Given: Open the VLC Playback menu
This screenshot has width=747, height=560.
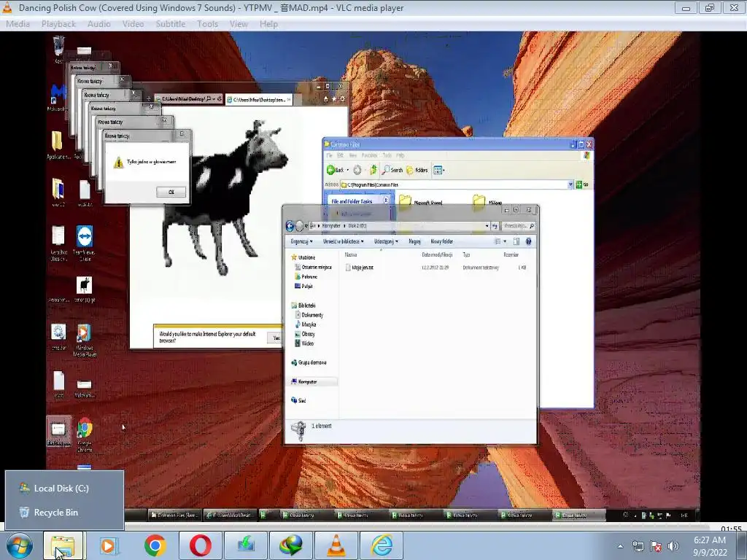Looking at the screenshot, I should click(x=58, y=24).
